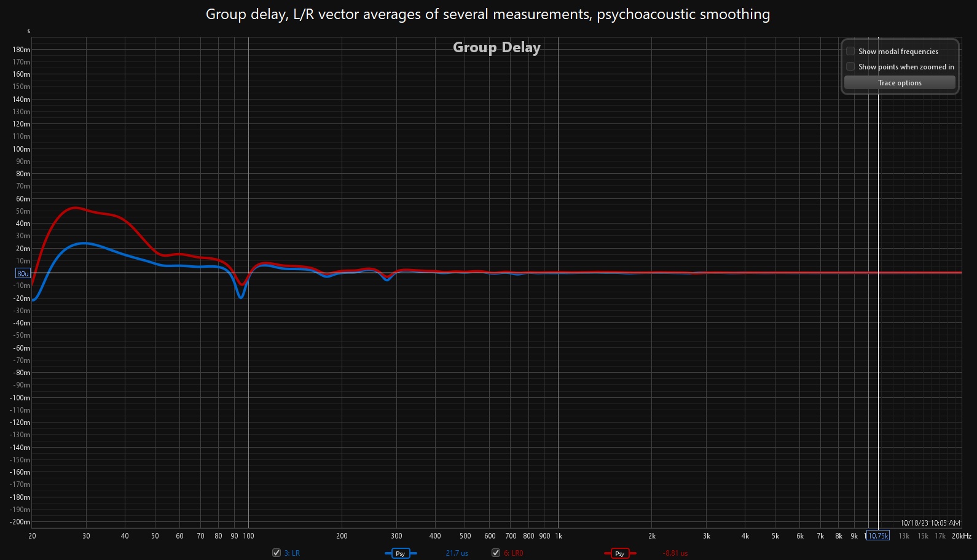Click the 80u cursor value box
Screen dimensions: 977x560
point(23,273)
